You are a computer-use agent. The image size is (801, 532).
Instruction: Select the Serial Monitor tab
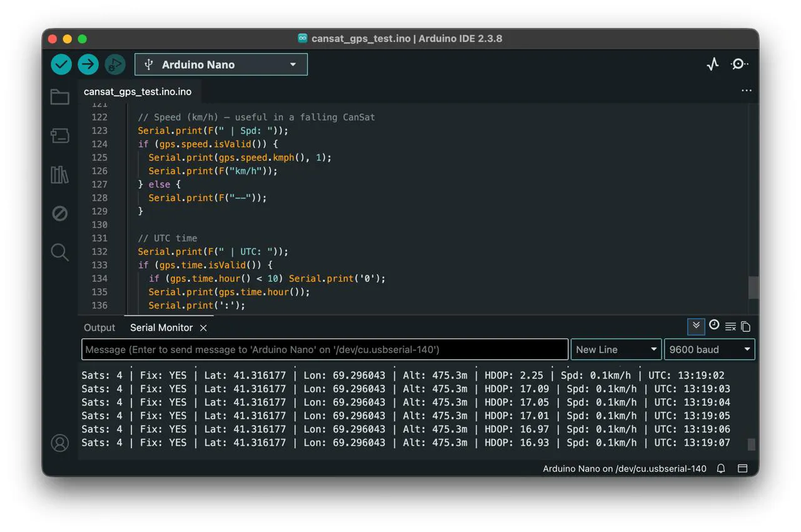pyautogui.click(x=161, y=328)
